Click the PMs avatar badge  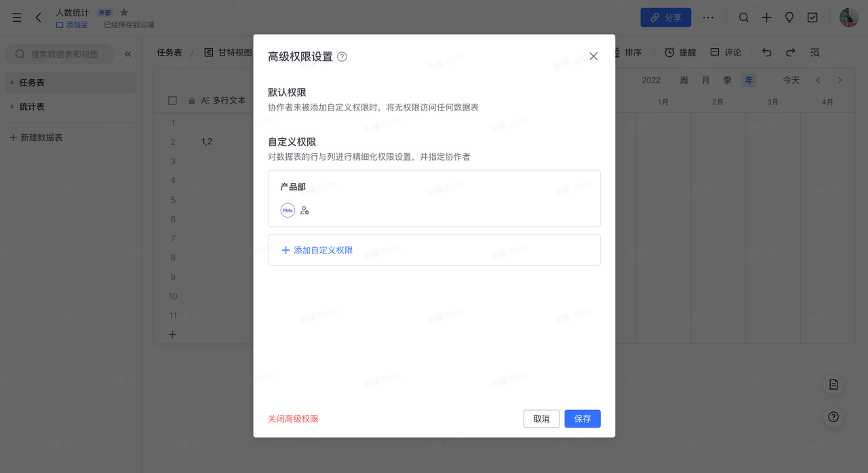tap(288, 211)
